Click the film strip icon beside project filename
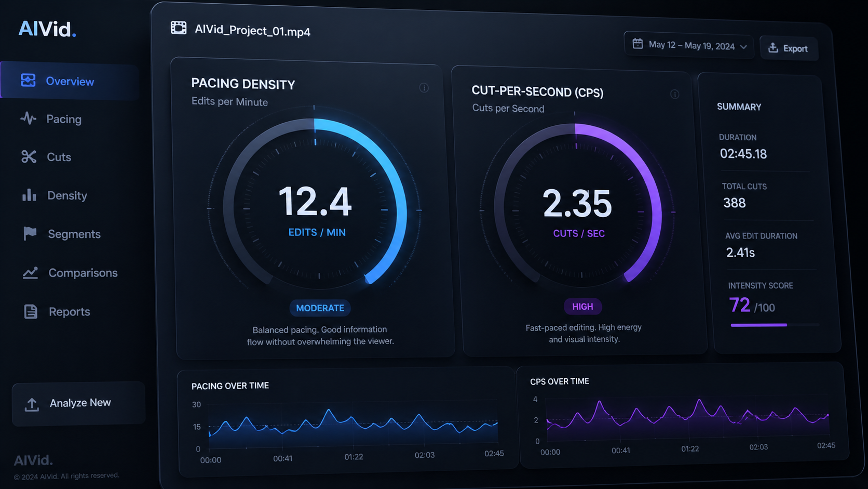Viewport: 868px width, 489px height. [x=179, y=28]
